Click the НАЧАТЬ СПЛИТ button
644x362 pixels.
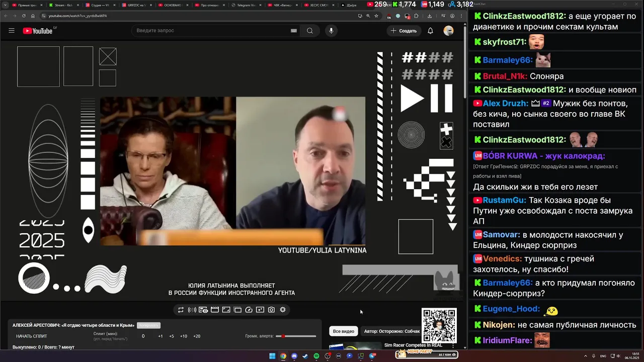point(31,336)
